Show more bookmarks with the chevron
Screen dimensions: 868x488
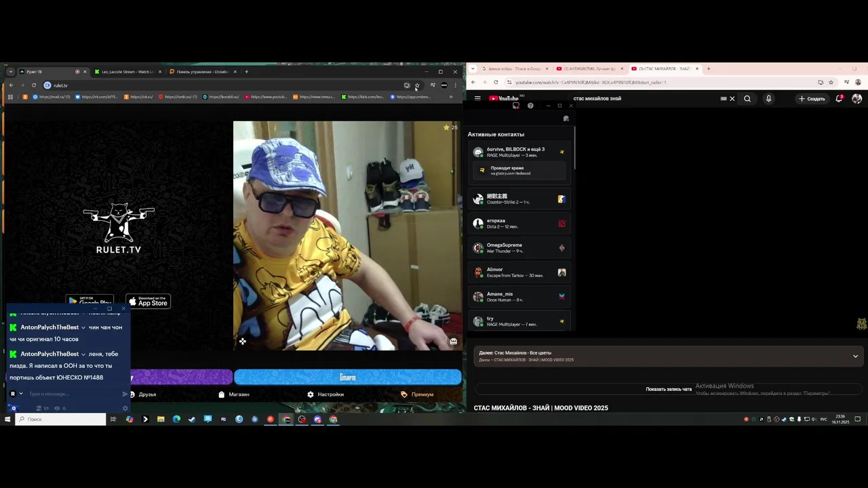451,97
